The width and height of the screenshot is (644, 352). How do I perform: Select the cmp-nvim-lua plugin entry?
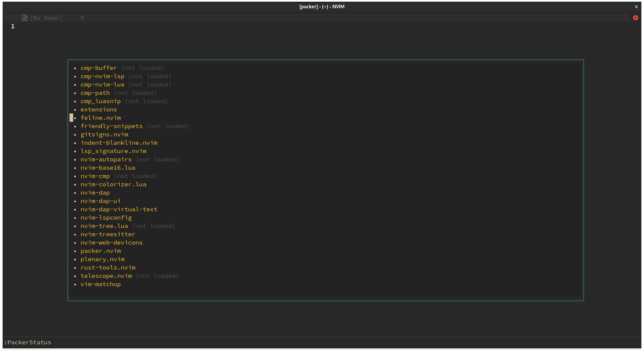tap(102, 85)
